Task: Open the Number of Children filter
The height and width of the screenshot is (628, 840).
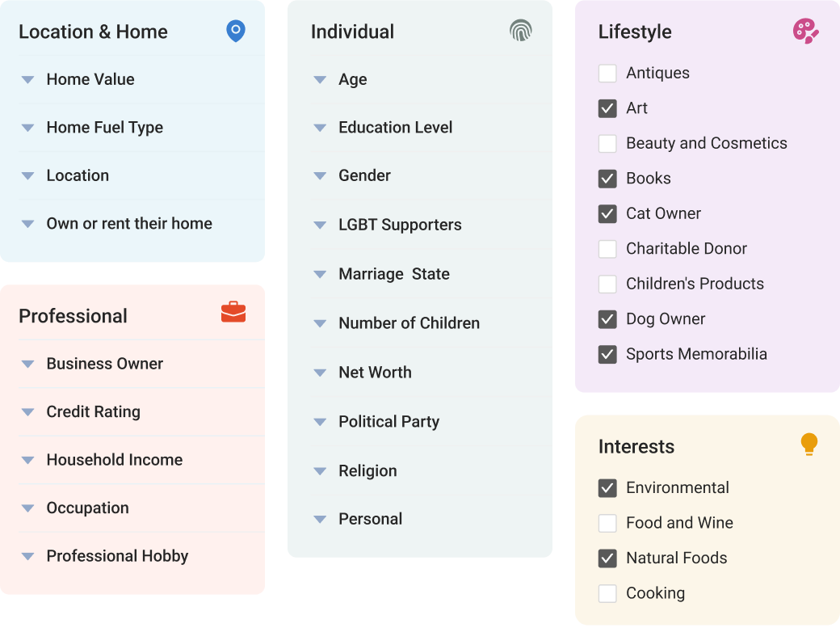Action: pyautogui.click(x=409, y=323)
